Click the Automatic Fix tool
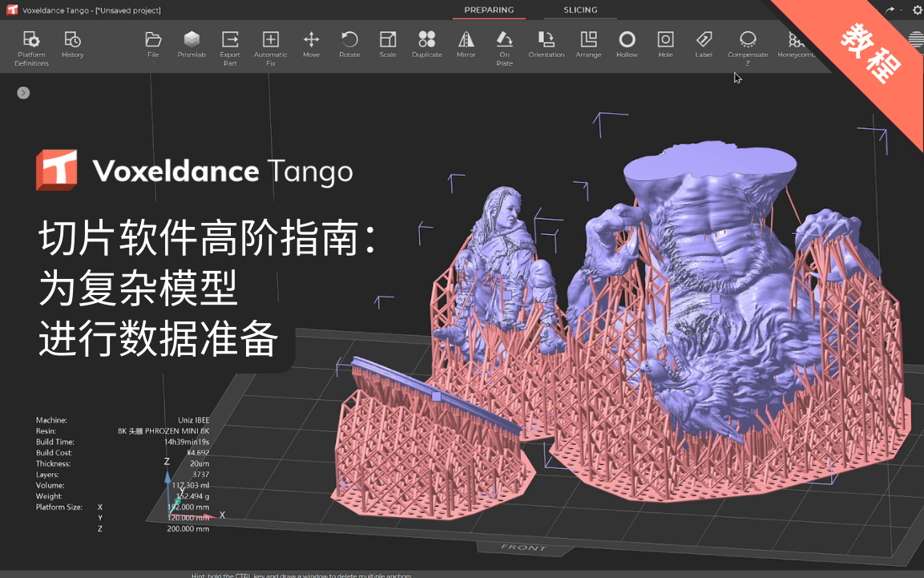 point(271,46)
